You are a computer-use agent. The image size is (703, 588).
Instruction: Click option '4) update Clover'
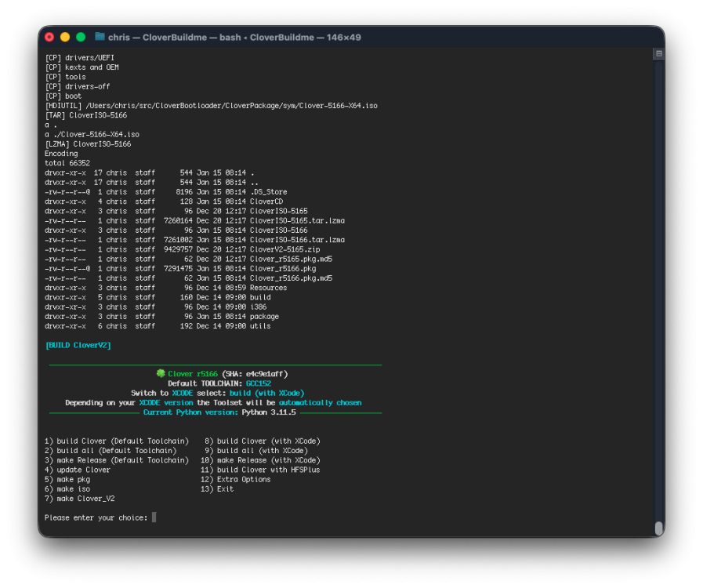77,470
